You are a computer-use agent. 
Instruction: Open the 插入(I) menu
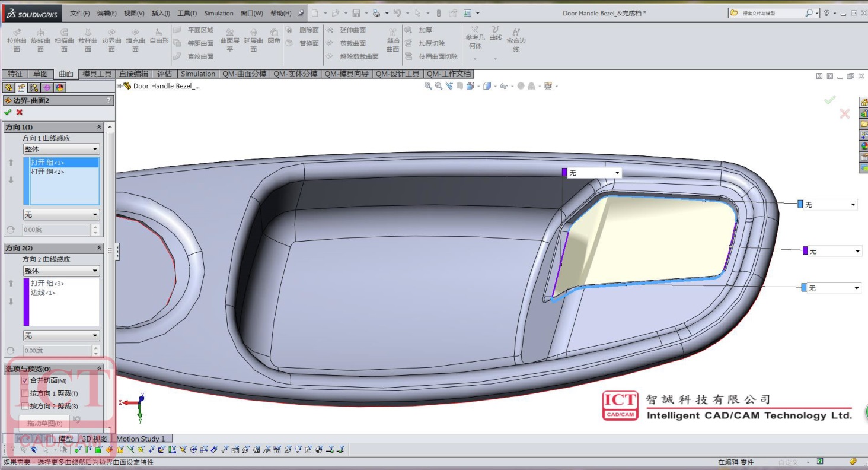[x=160, y=13]
